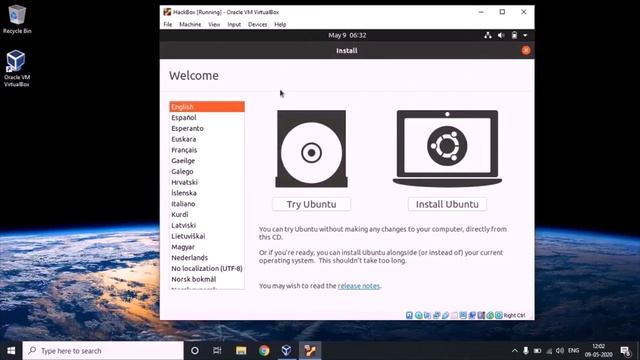Click the Install Ubuntu button
Viewport: 640px width, 360px height.
tap(447, 204)
